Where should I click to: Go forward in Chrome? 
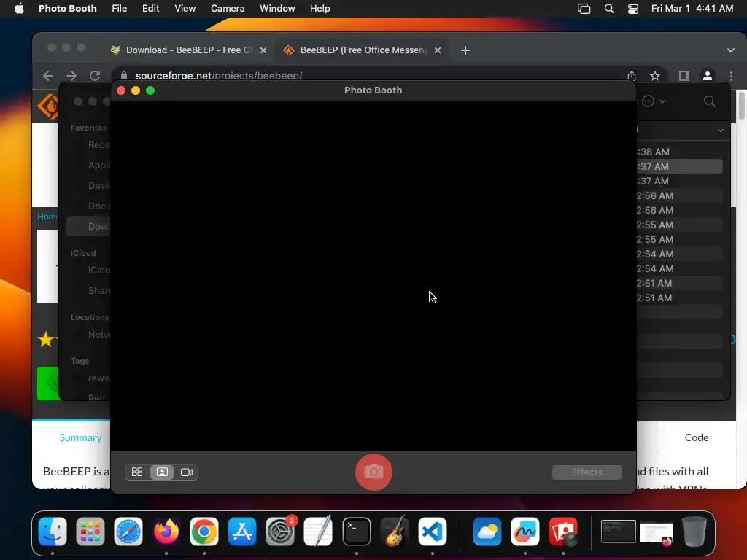71,76
